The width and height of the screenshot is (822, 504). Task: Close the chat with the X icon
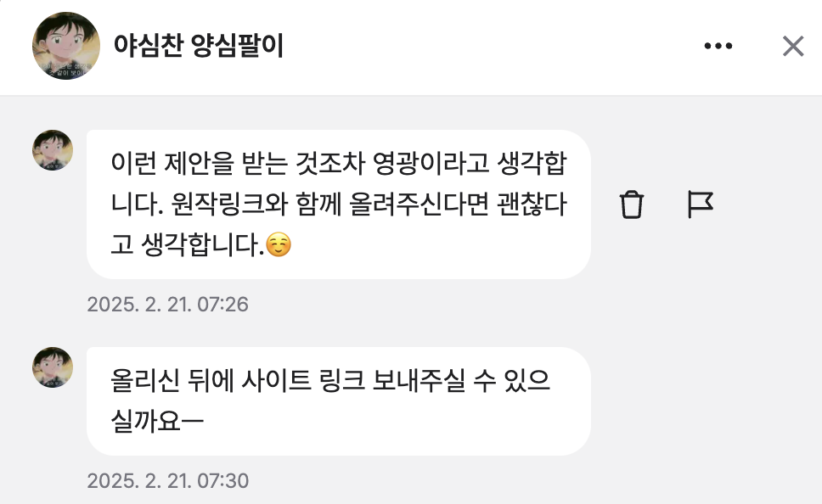[793, 46]
